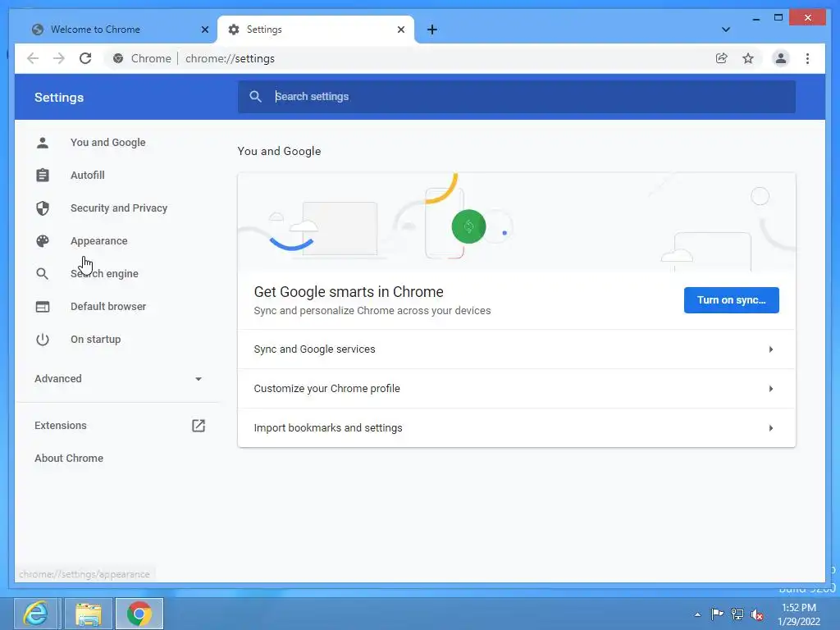Click 'Sync and personalize Chrome across your devices'
This screenshot has width=840, height=630.
[372, 311]
